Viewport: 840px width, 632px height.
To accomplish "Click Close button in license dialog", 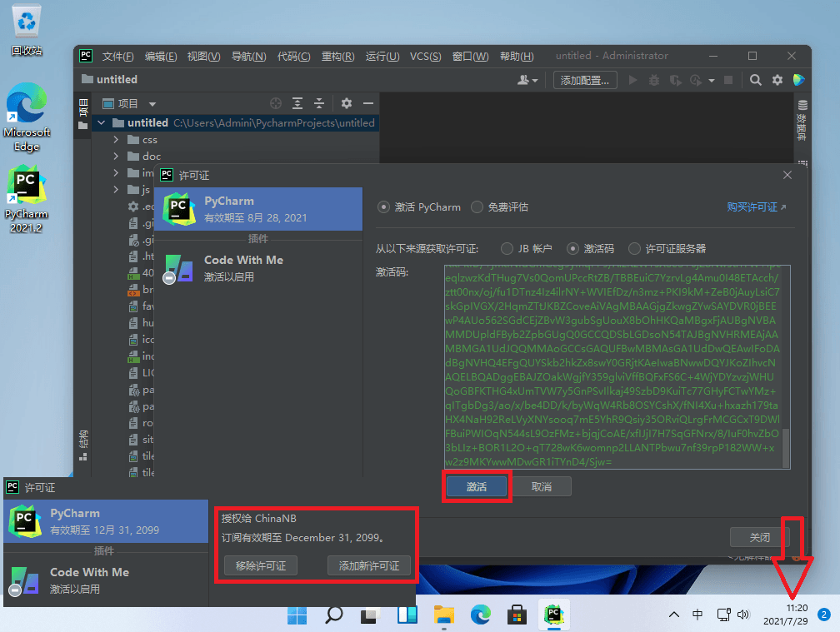I will (760, 537).
